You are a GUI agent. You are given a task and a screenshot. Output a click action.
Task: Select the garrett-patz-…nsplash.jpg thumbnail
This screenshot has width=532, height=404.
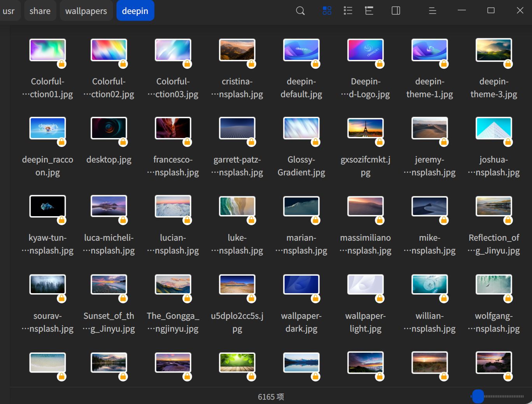pyautogui.click(x=237, y=128)
